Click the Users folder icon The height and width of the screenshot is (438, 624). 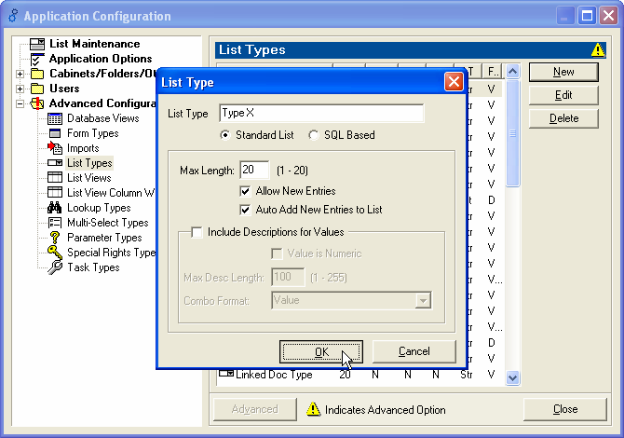(x=37, y=88)
